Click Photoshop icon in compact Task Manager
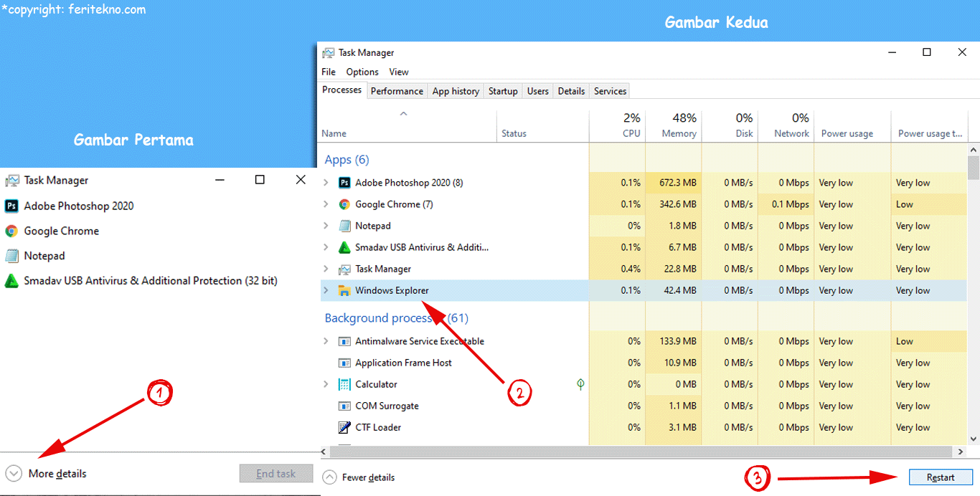The height and width of the screenshot is (496, 980). [x=11, y=206]
